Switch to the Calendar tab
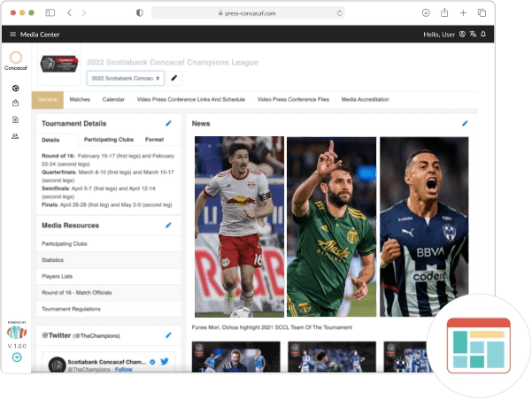Screen dimensions: 532x399 pyautogui.click(x=113, y=100)
